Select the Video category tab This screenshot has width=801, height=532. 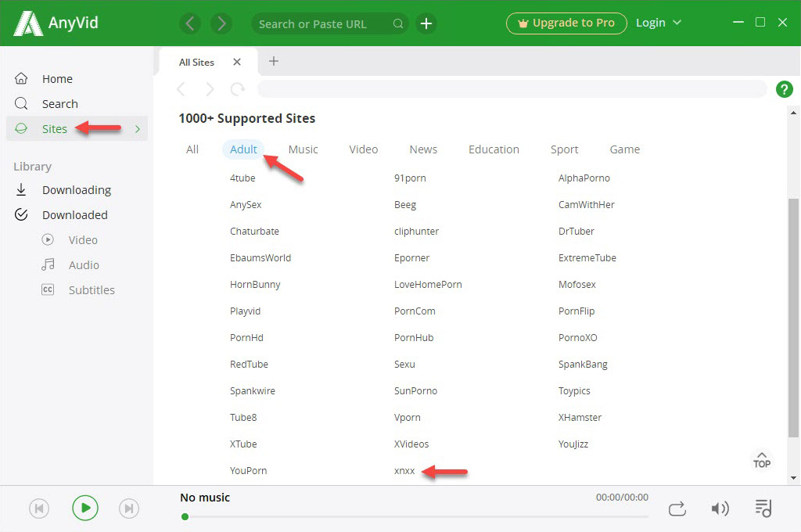tap(363, 149)
